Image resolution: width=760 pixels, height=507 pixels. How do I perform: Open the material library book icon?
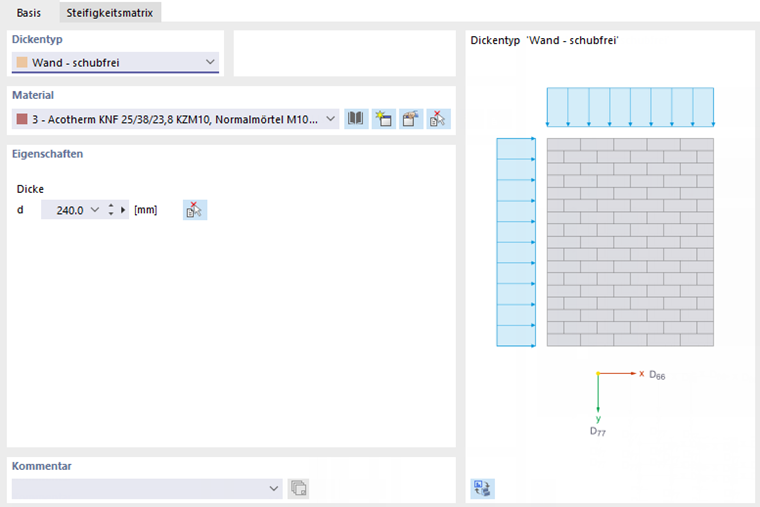tap(356, 119)
